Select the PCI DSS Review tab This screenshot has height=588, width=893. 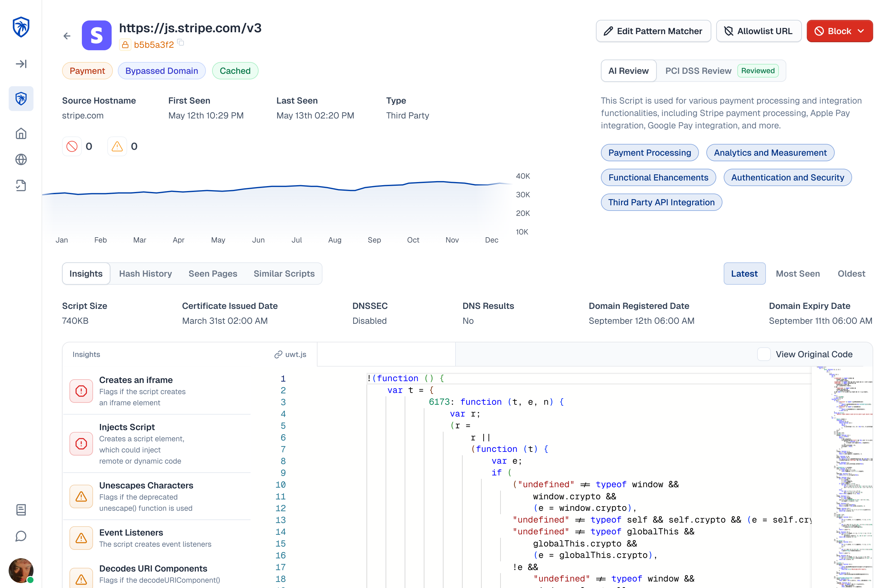[x=698, y=70]
